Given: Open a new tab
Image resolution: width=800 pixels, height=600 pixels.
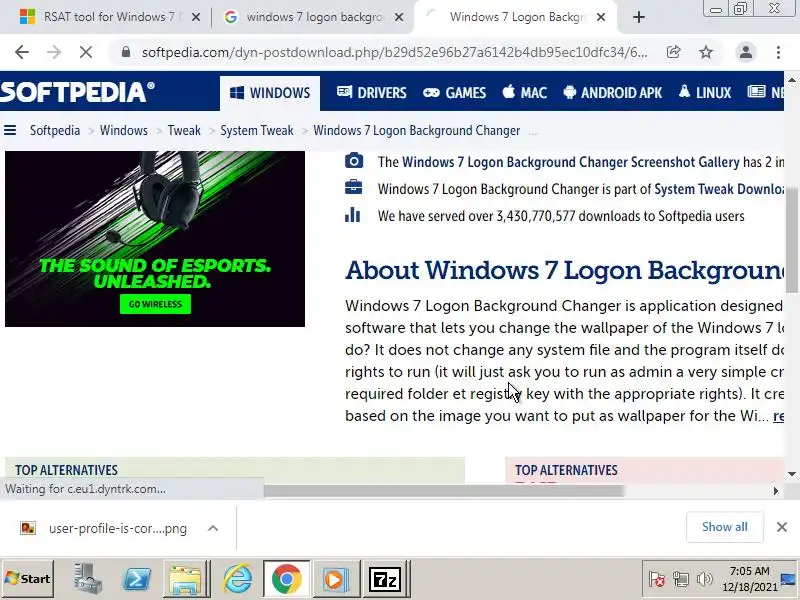Looking at the screenshot, I should click(x=639, y=17).
